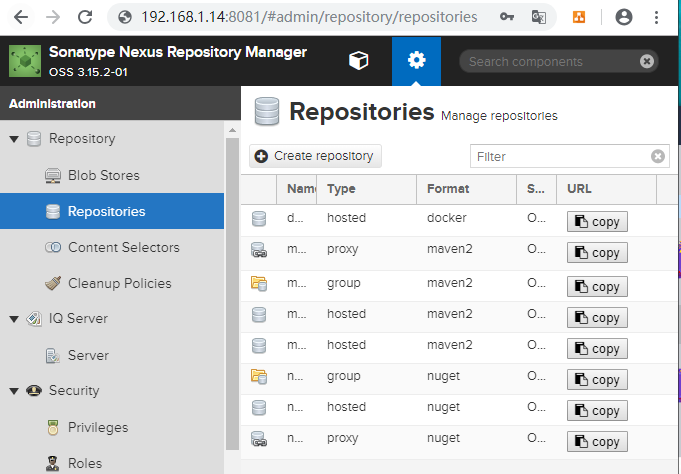Screen dimensions: 681x474
Task: Click the site info globe icon
Action: click(125, 17)
